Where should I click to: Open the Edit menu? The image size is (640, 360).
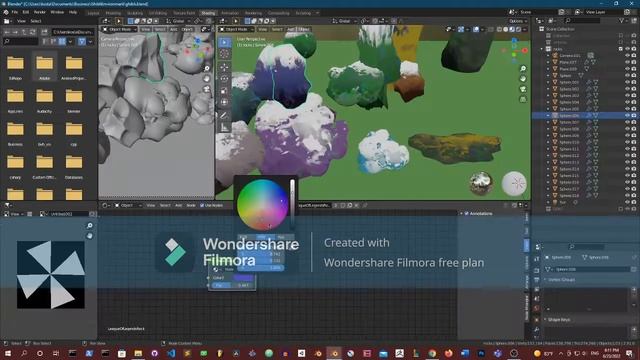pyautogui.click(x=26, y=12)
